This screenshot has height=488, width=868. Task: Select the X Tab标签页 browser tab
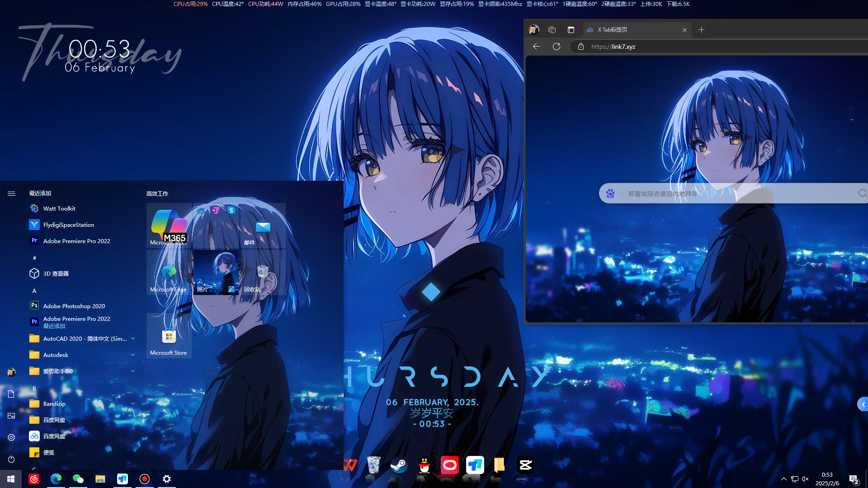point(637,30)
